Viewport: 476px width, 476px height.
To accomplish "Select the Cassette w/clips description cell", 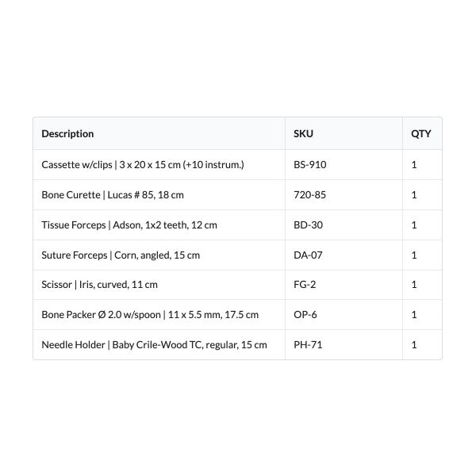I will click(143, 164).
